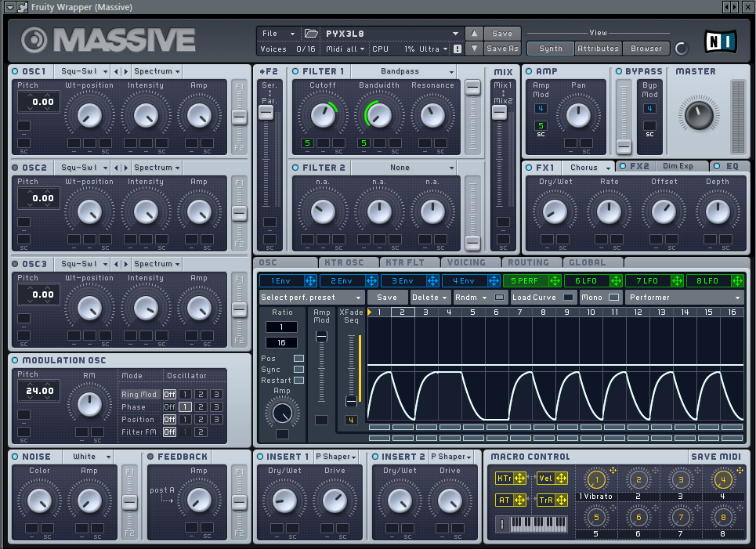Viewport: 756px width, 549px height.
Task: Click the macro control keyboard icon
Action: pos(532,523)
